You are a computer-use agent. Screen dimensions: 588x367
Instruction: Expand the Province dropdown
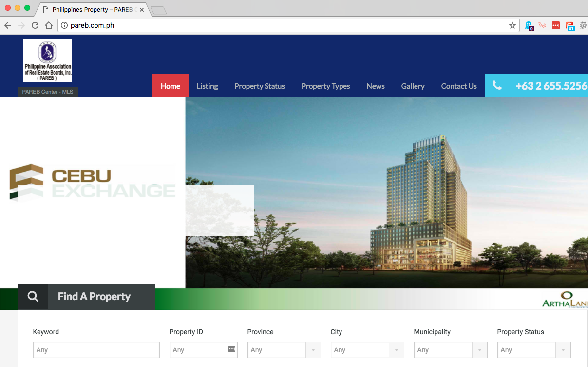click(284, 350)
